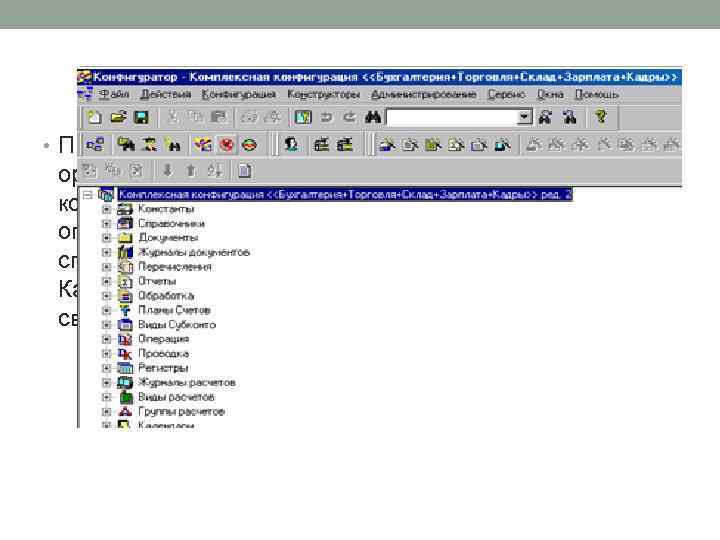The width and height of the screenshot is (720, 540).
Task: Select the Регистры tree item
Action: click(163, 368)
